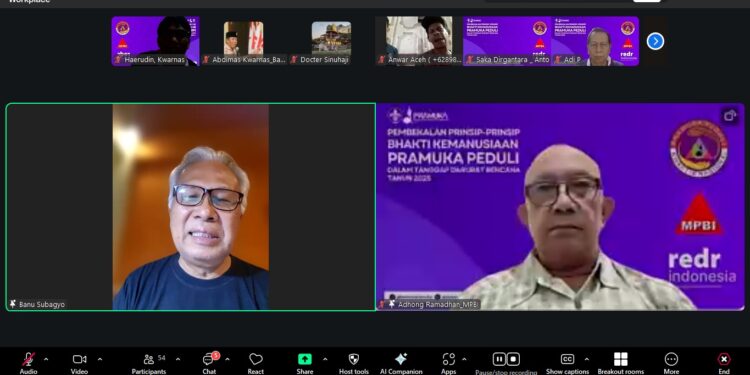Stop the meeting recording

click(513, 359)
